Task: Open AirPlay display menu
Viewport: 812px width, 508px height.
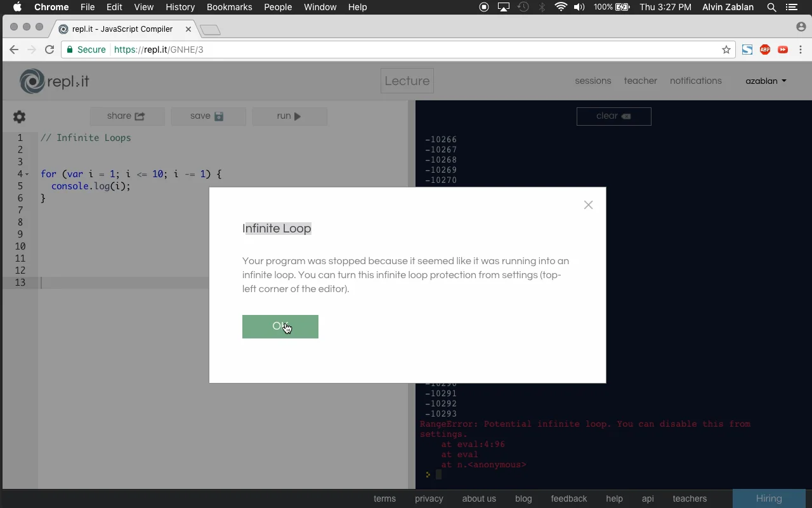Action: point(504,7)
